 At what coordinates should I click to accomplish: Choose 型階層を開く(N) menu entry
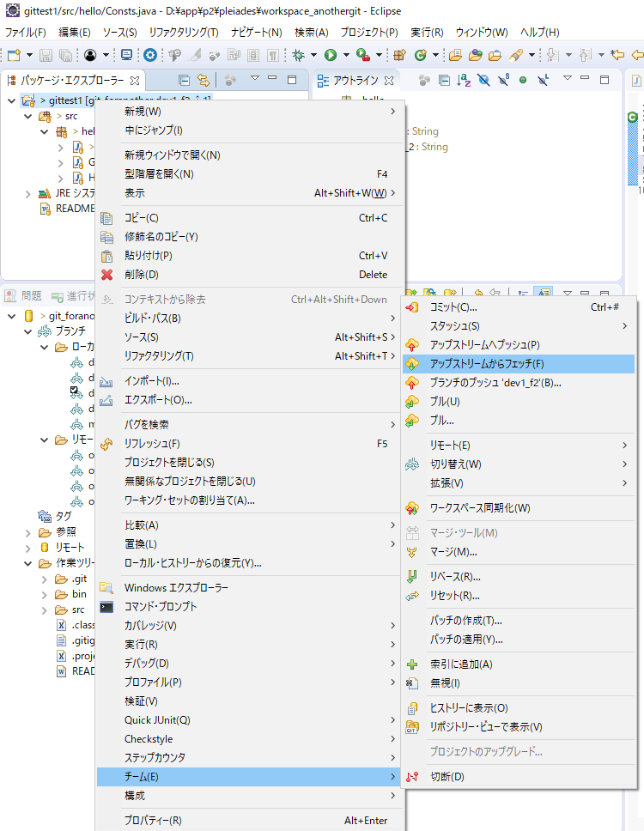[249, 174]
